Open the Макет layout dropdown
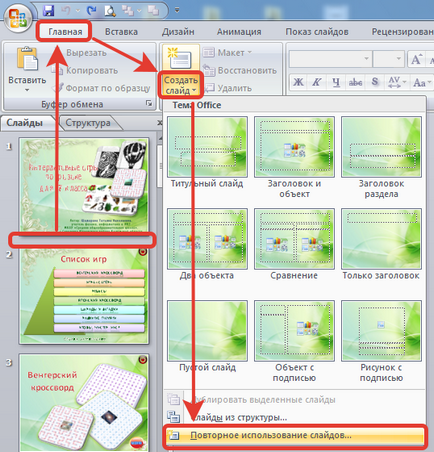The image size is (434, 452). [228, 53]
